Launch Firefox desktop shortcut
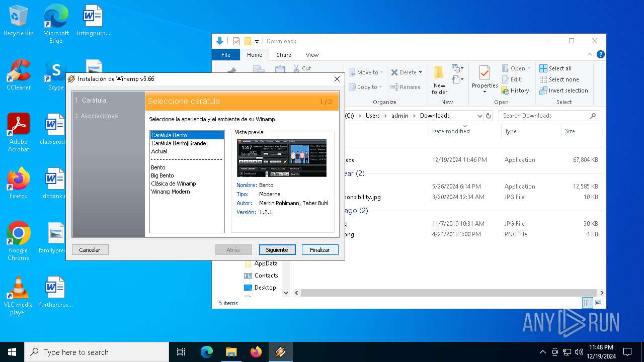 tap(18, 183)
